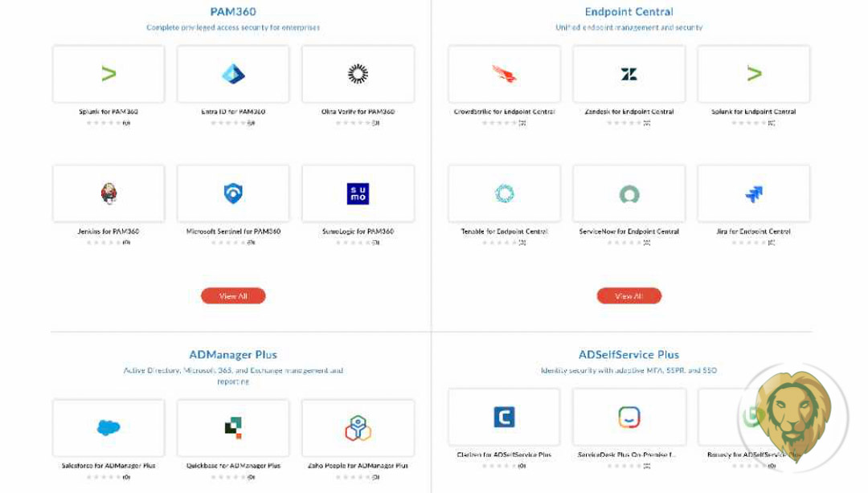Click the Salesforce for ADManager Plus icon
Image resolution: width=868 pixels, height=493 pixels.
point(108,428)
